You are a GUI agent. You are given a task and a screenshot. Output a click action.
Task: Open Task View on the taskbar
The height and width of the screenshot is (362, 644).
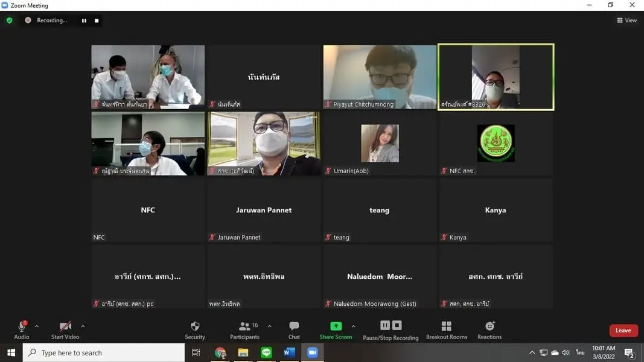point(196,352)
